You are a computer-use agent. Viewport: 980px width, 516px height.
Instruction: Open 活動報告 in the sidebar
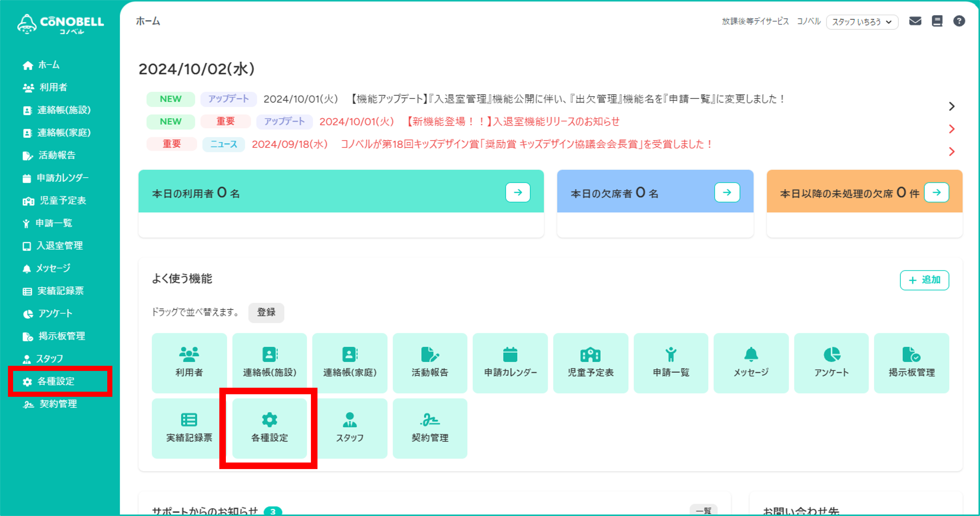point(49,155)
